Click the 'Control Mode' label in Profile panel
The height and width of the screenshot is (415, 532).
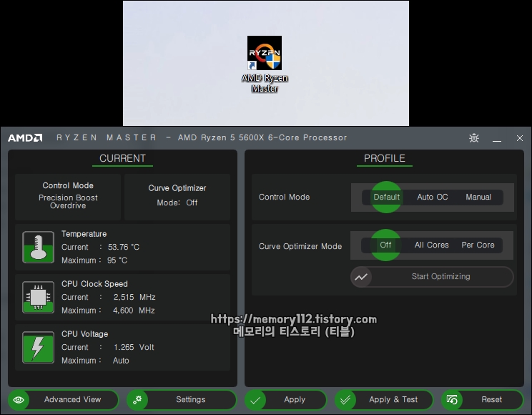(284, 197)
